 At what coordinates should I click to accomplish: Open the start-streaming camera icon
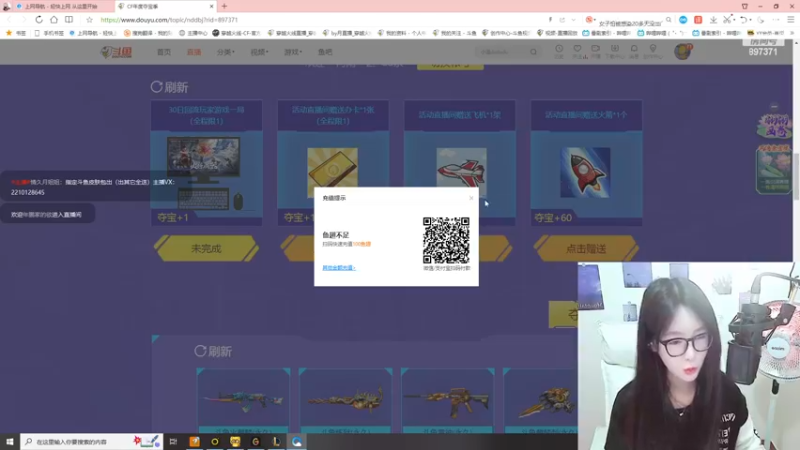pyautogui.click(x=595, y=51)
